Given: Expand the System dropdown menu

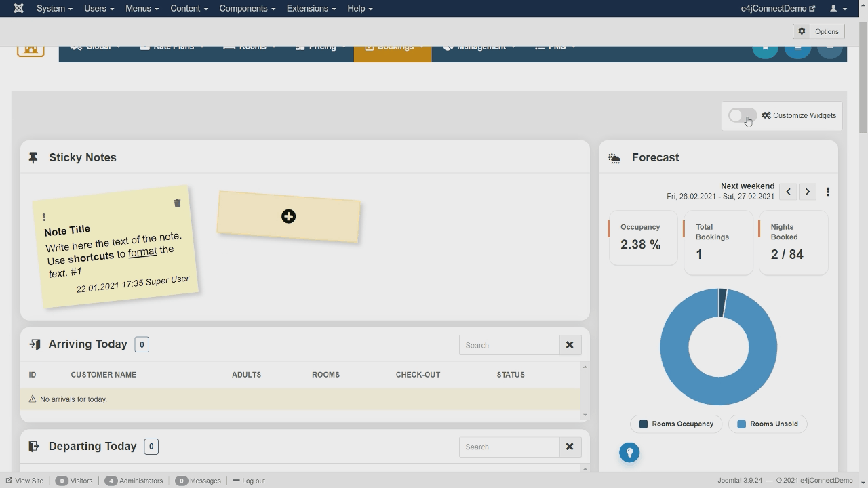Looking at the screenshot, I should pos(54,8).
